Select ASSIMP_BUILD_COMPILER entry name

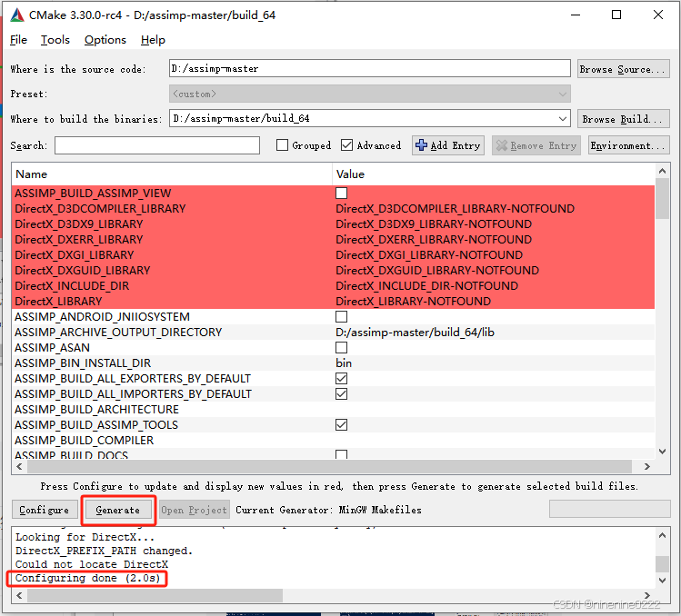[x=84, y=440]
